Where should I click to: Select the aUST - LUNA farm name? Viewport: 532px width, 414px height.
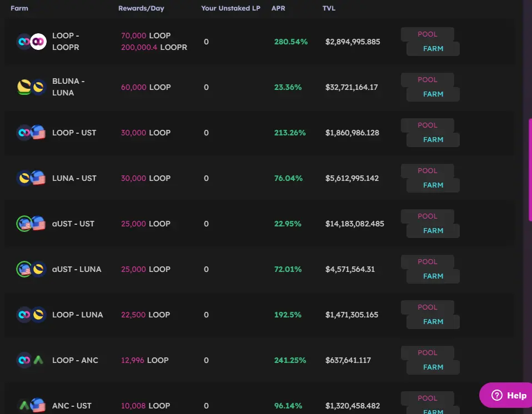[77, 269]
